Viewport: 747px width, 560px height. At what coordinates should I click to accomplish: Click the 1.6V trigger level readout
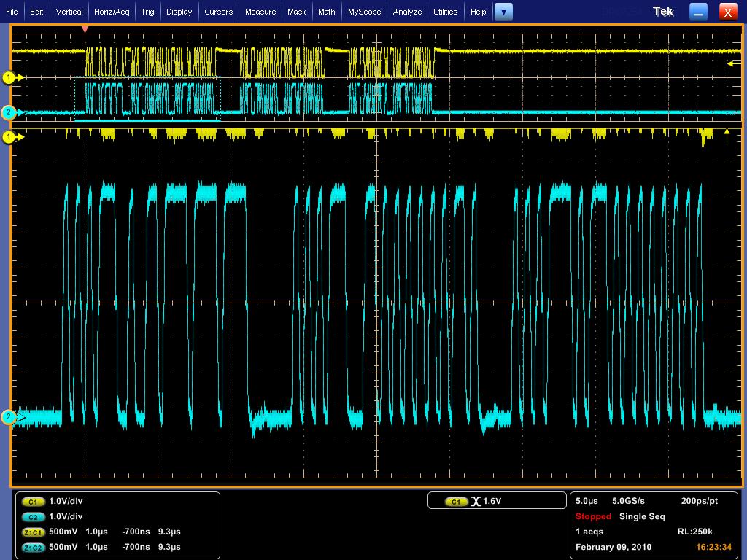pyautogui.click(x=494, y=502)
